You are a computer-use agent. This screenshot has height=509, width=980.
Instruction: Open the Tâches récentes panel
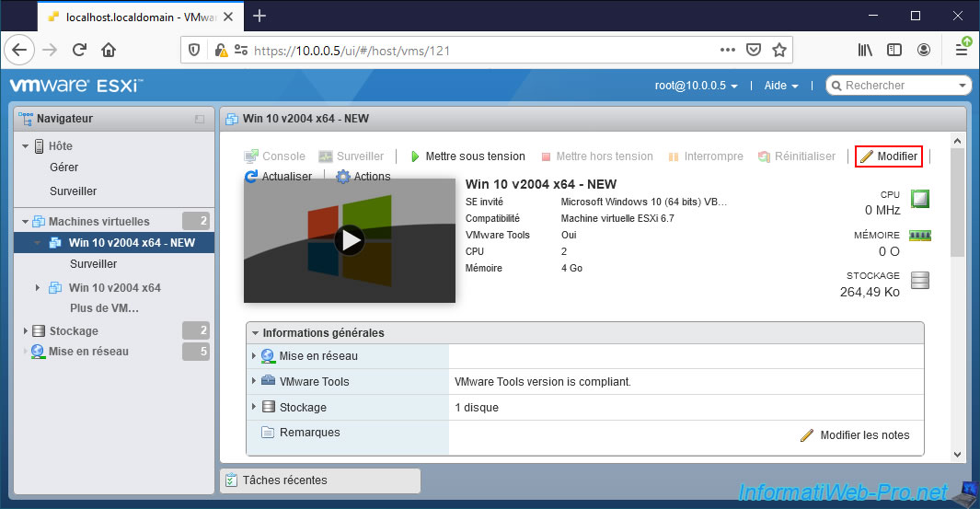[320, 480]
